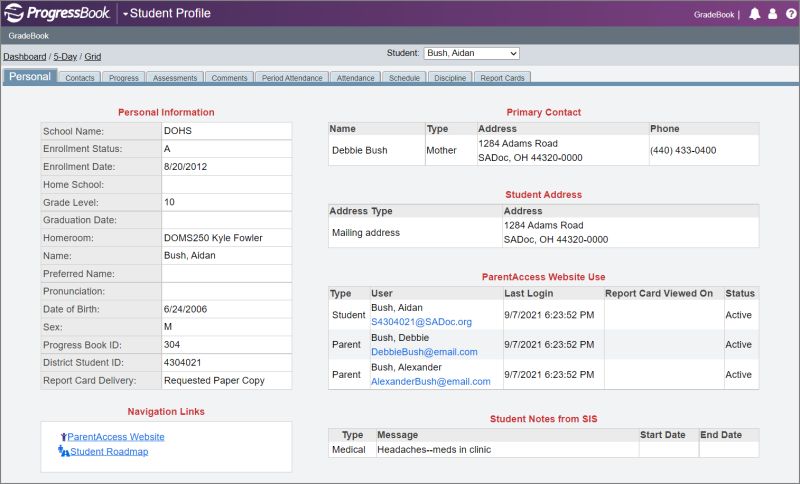
Task: Switch to the Period Attendance tab
Action: [x=292, y=78]
